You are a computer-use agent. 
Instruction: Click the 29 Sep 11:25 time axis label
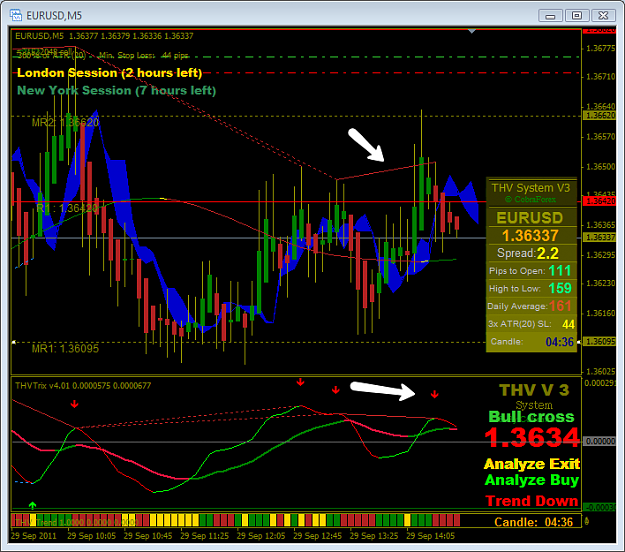[204, 536]
